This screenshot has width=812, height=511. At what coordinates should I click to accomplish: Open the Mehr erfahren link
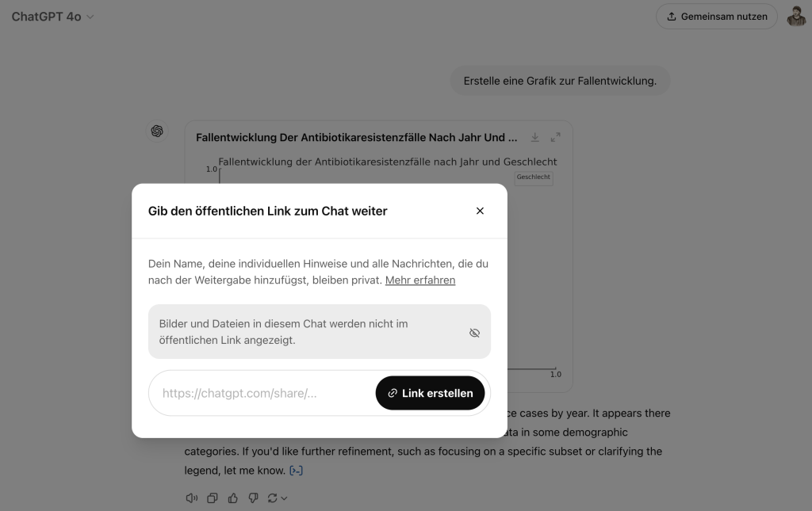420,280
